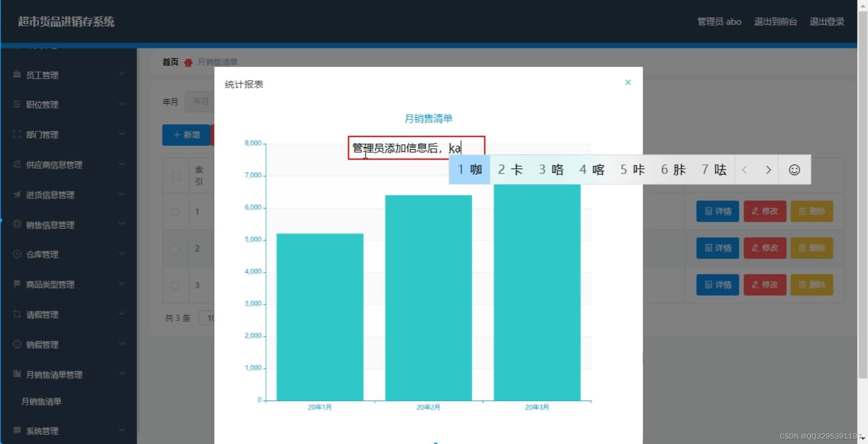The image size is (868, 444).
Task: Tick the checkbox for row 1
Action: pos(175,212)
